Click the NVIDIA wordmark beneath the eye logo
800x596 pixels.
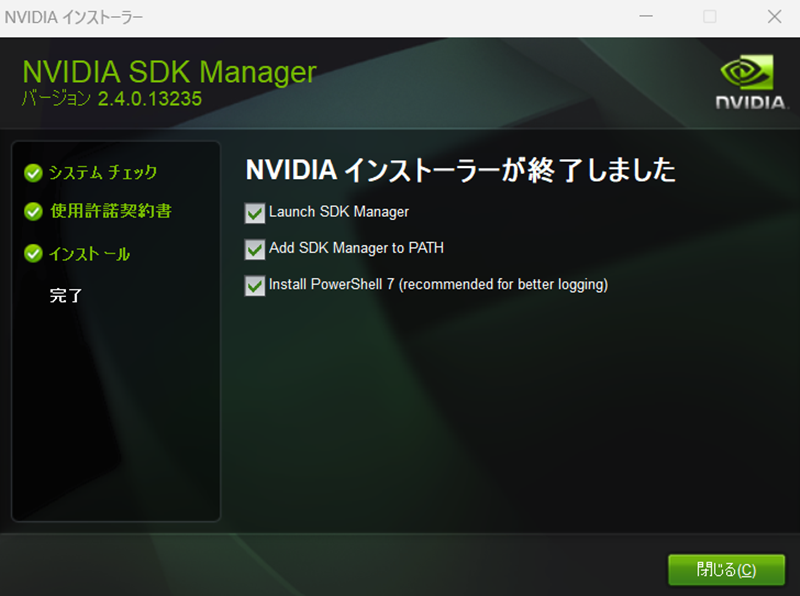[x=746, y=102]
